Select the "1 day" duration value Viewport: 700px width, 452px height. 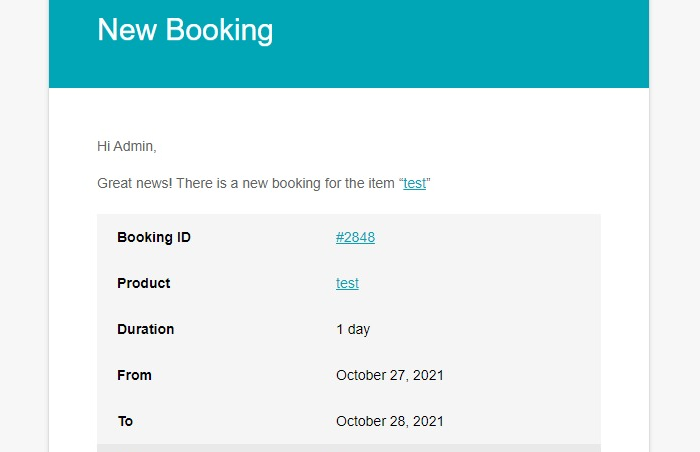pyautogui.click(x=353, y=330)
